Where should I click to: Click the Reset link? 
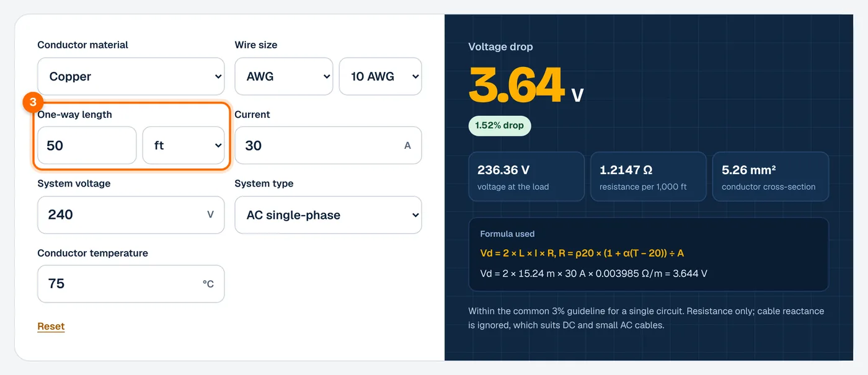[x=51, y=327]
